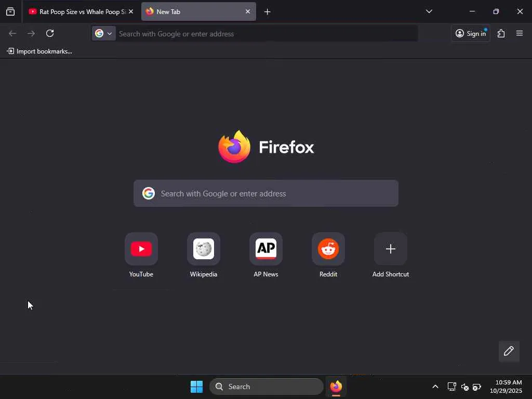The image size is (532, 399).
Task: Close the Rat Poop Size vs Whale Poop tab
Action: point(131,11)
